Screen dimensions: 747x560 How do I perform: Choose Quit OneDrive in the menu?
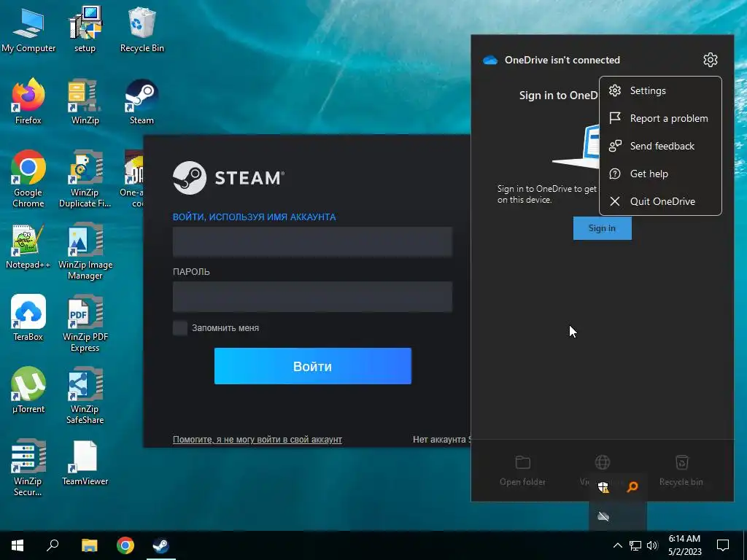coord(660,201)
